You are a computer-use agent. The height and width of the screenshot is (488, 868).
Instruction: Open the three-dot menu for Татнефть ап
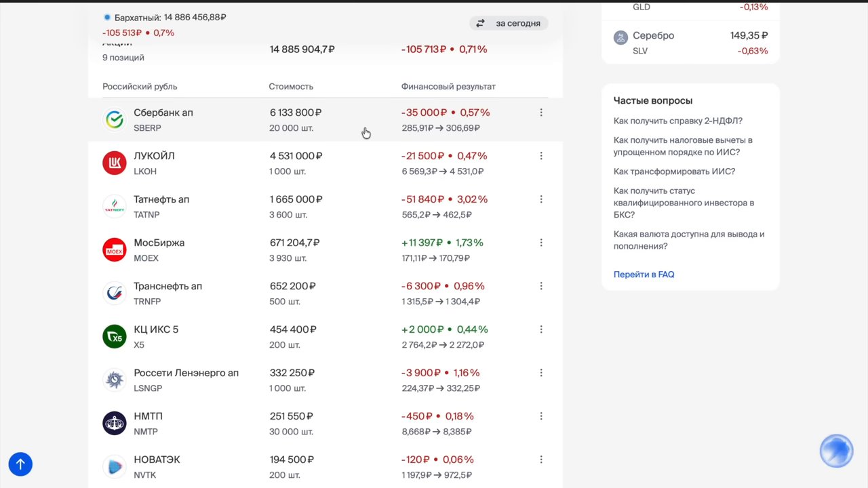click(541, 199)
